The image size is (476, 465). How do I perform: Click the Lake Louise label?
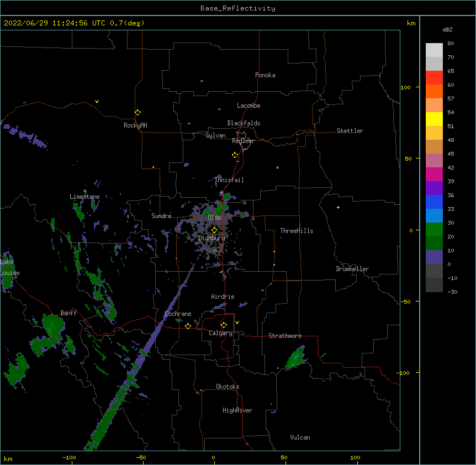(10, 267)
